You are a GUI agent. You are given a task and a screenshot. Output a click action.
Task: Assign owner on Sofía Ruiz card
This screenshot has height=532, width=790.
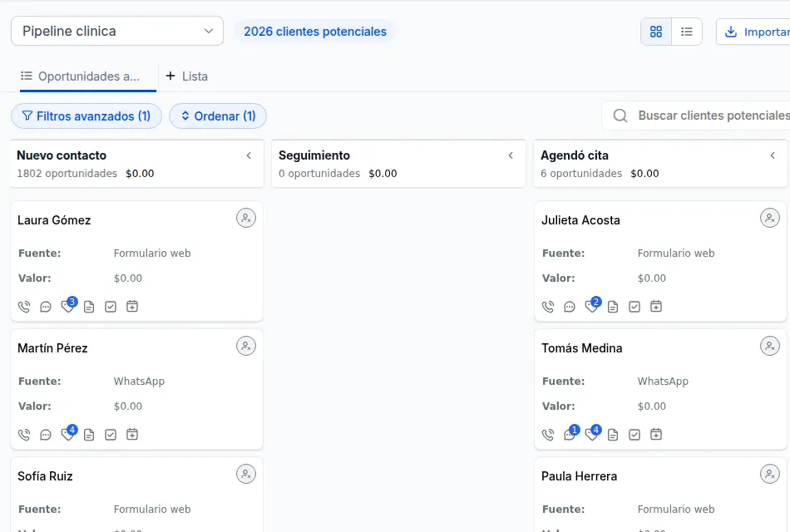point(246,474)
